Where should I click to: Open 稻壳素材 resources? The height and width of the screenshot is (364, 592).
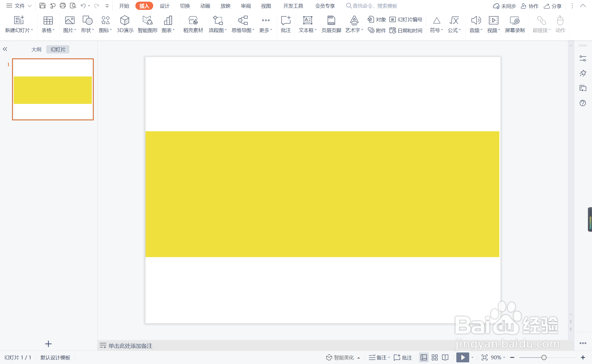click(193, 24)
